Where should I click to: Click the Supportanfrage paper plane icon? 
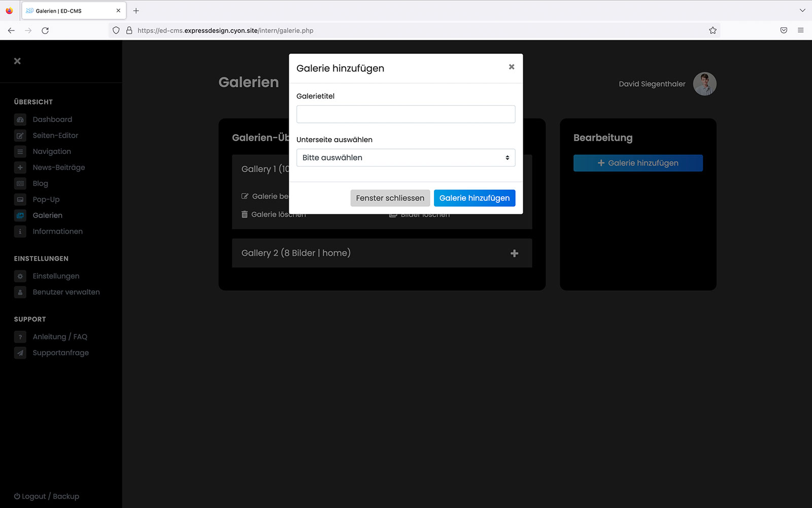(x=20, y=353)
